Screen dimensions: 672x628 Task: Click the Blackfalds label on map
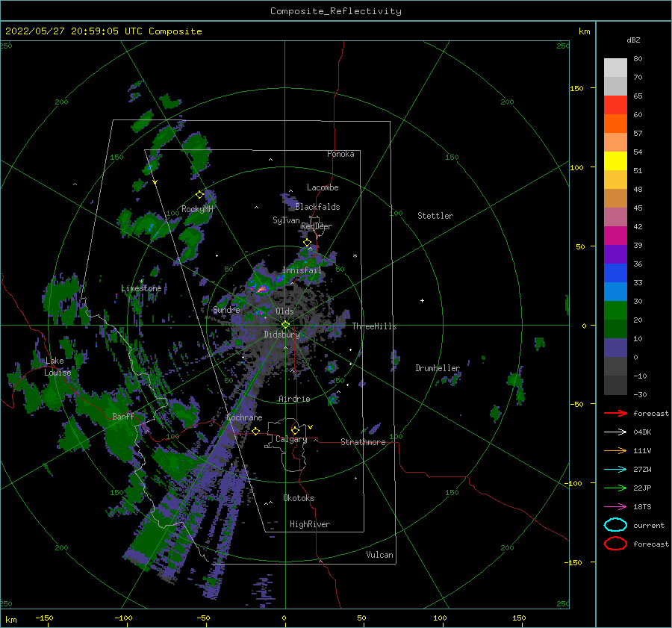[317, 207]
